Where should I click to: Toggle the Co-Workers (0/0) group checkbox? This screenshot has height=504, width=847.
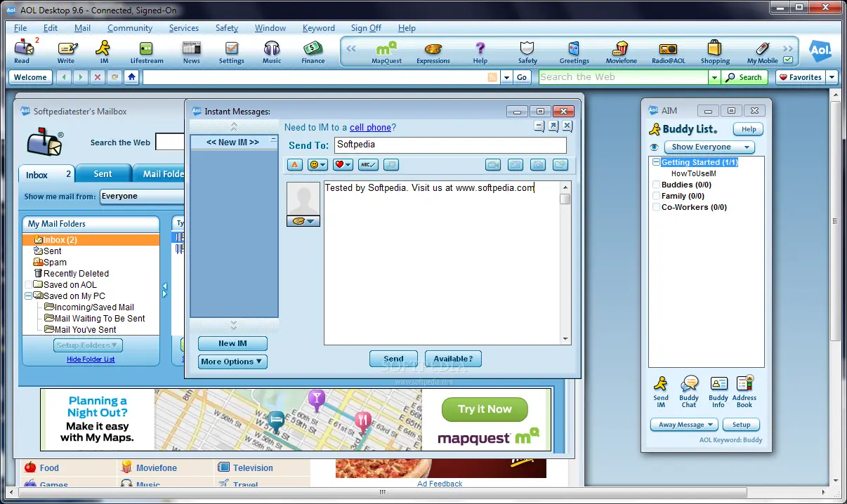tap(656, 207)
